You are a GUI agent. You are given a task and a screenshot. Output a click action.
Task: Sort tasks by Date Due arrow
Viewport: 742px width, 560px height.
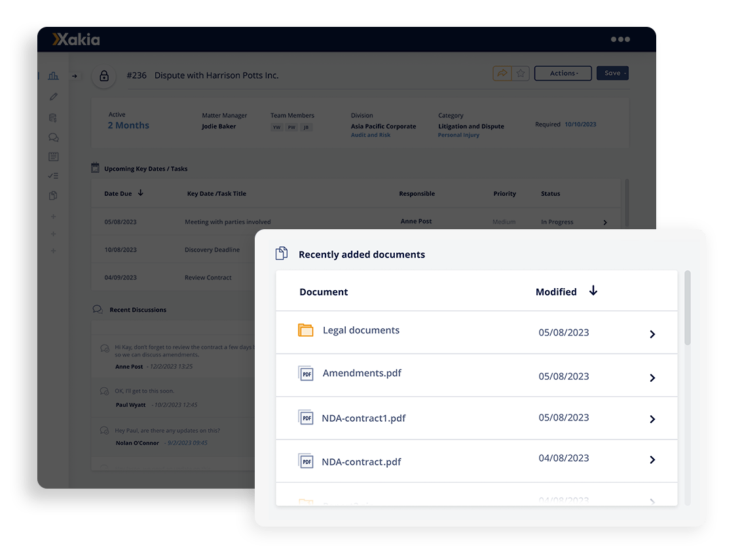tap(141, 193)
